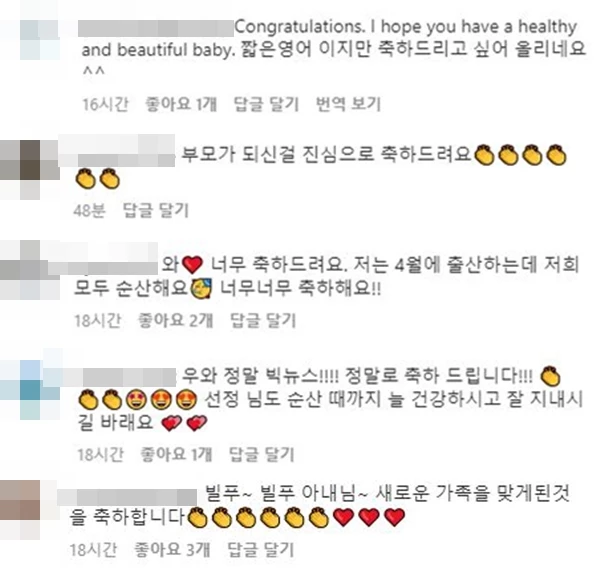Open profile picture of the Congratulations commenter
600x576 pixels.
coord(40,40)
